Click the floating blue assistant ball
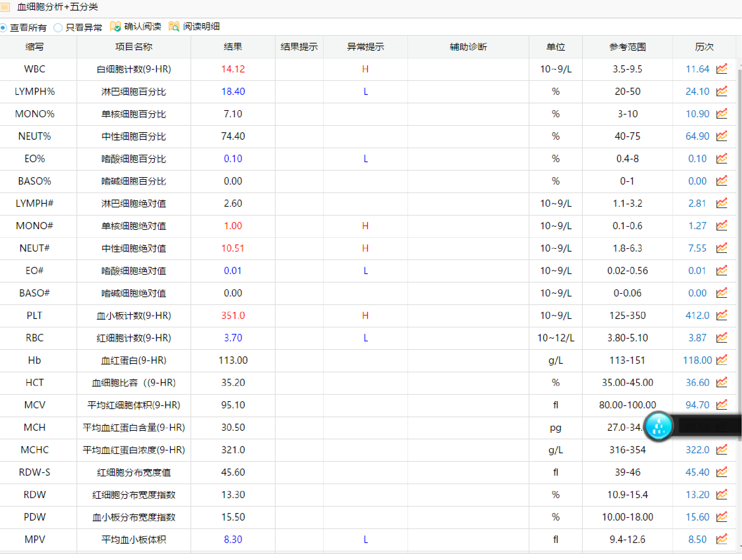The height and width of the screenshot is (560, 742). coord(658,427)
